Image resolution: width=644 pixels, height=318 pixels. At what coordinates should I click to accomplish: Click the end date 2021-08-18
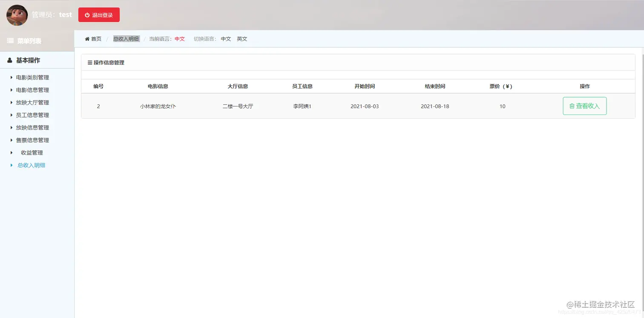pyautogui.click(x=435, y=106)
